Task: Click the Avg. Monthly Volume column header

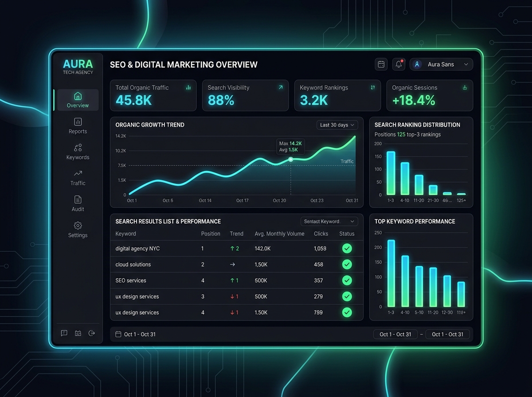Action: pos(280,234)
